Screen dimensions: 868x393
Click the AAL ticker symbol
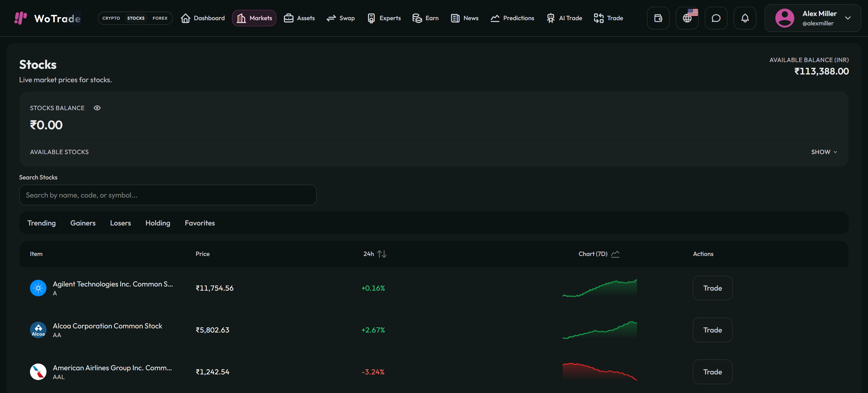click(x=59, y=377)
